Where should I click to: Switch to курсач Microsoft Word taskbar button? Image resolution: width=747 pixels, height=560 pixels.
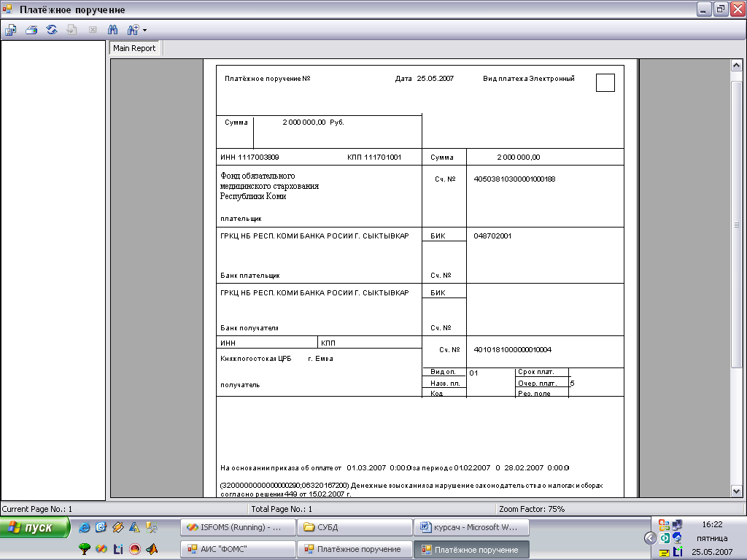[472, 527]
